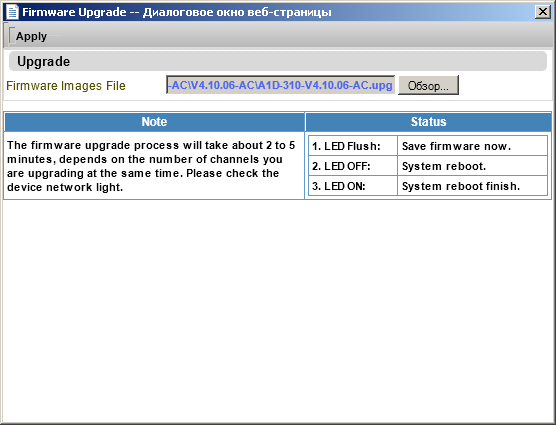Image resolution: width=556 pixels, height=425 pixels.
Task: Click the Note column header
Action: pos(154,122)
